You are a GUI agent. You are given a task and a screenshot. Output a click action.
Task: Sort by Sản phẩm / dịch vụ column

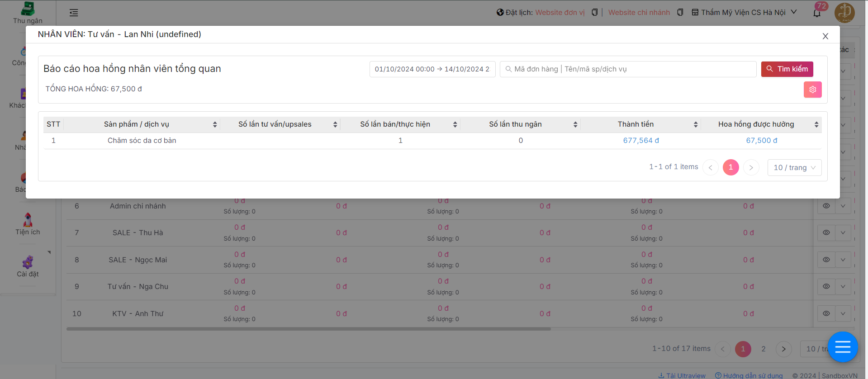pos(215,124)
